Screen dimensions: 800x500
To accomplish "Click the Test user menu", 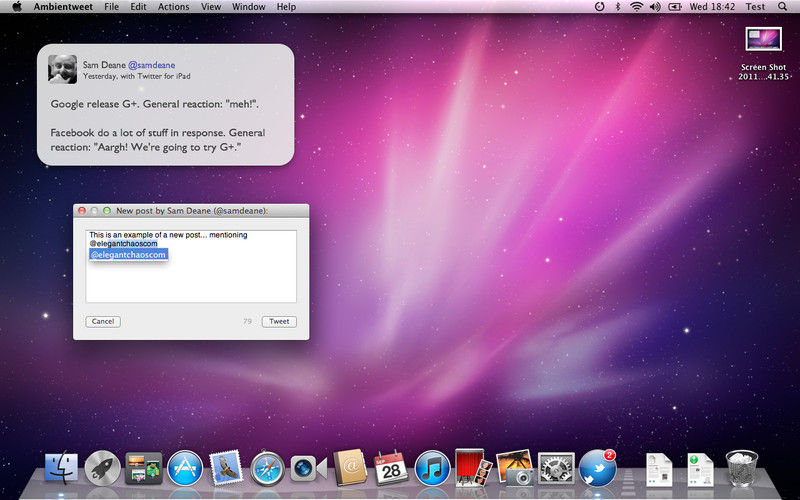I will pyautogui.click(x=755, y=7).
